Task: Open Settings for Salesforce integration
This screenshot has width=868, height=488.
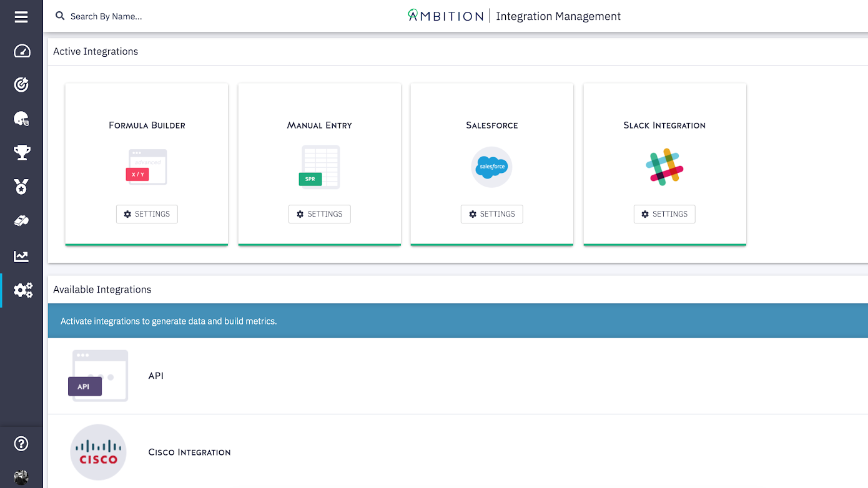Action: [x=491, y=213]
